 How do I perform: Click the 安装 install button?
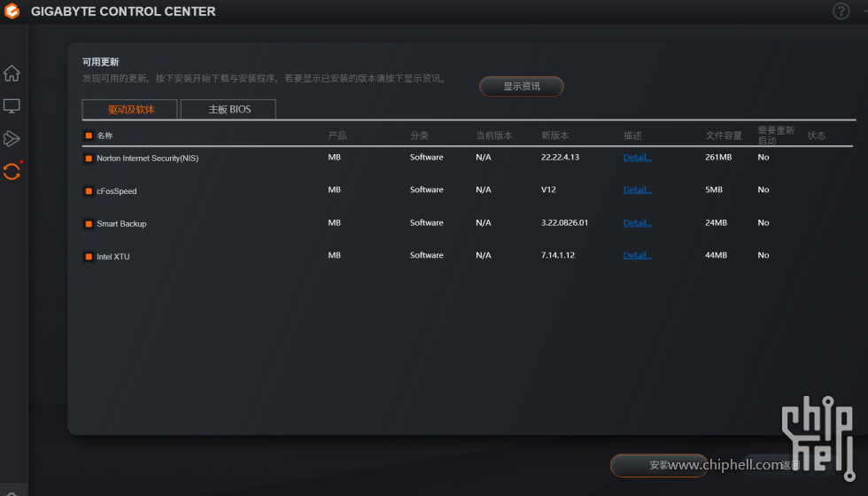tap(659, 465)
